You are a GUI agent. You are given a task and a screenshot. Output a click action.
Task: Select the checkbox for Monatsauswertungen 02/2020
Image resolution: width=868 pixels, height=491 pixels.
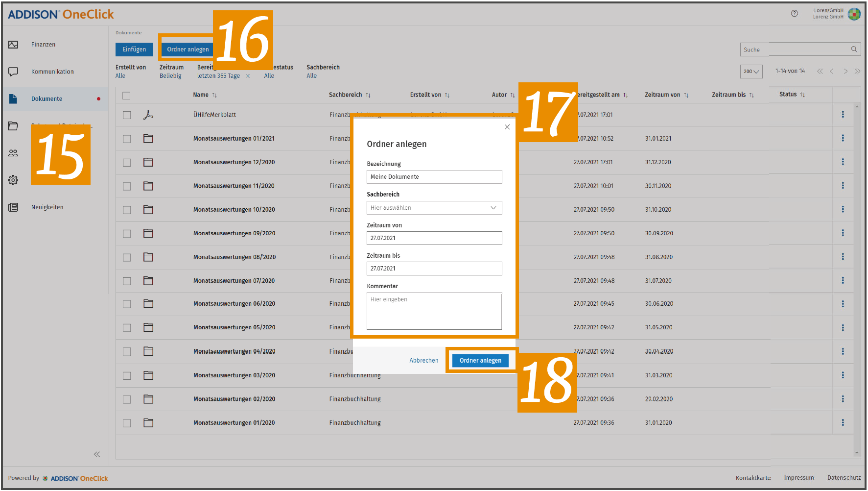pos(127,399)
